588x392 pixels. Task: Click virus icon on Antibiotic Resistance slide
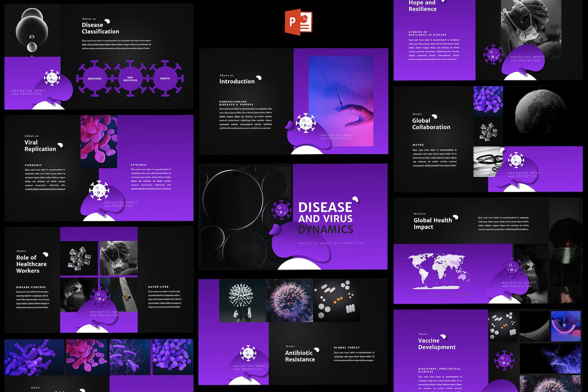point(248,353)
